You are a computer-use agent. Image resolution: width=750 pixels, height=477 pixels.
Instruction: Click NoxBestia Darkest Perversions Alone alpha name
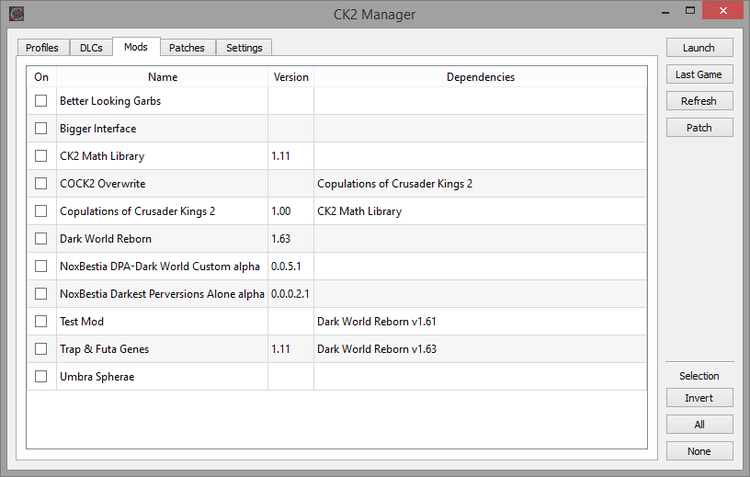(x=162, y=294)
